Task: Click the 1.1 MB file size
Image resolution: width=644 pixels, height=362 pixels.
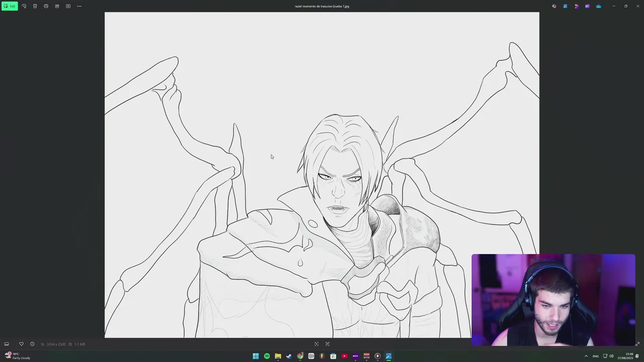Action: click(79, 344)
